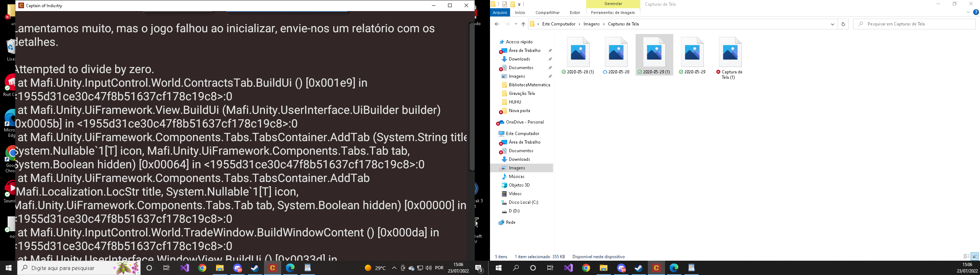This screenshot has height=275, width=980.
Task: Switch to the Início ribbon tab
Action: [520, 13]
